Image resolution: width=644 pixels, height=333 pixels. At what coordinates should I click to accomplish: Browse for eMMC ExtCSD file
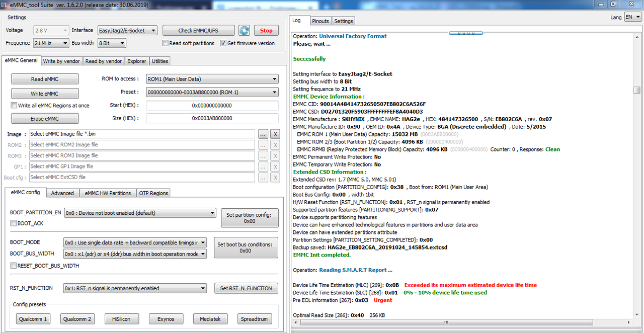coord(263,177)
